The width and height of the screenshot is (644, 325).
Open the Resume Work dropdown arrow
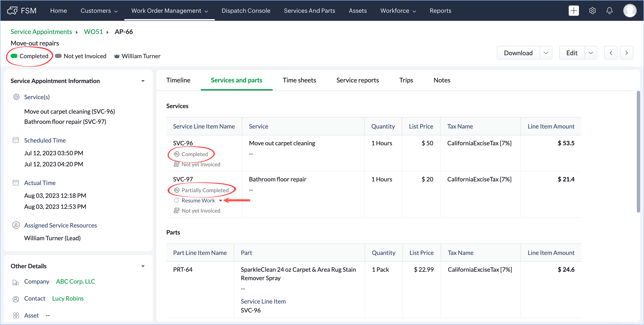click(x=221, y=201)
